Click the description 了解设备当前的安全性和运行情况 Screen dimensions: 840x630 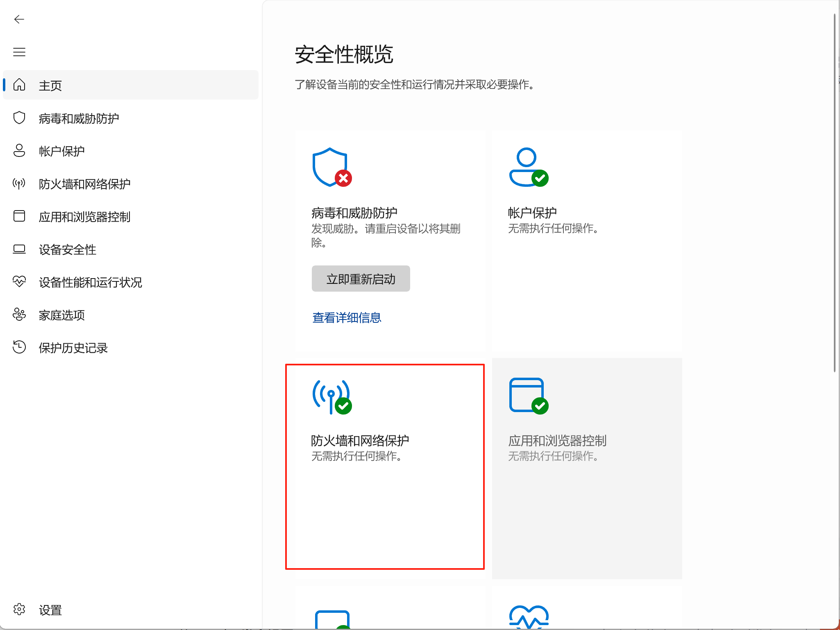[414, 84]
